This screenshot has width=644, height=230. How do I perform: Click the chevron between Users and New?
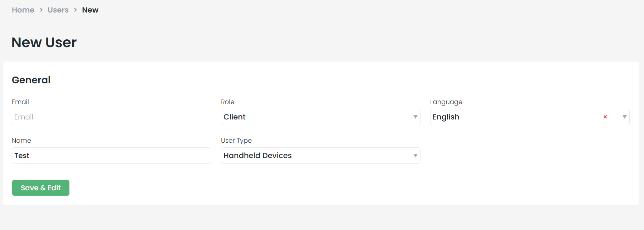(75, 10)
